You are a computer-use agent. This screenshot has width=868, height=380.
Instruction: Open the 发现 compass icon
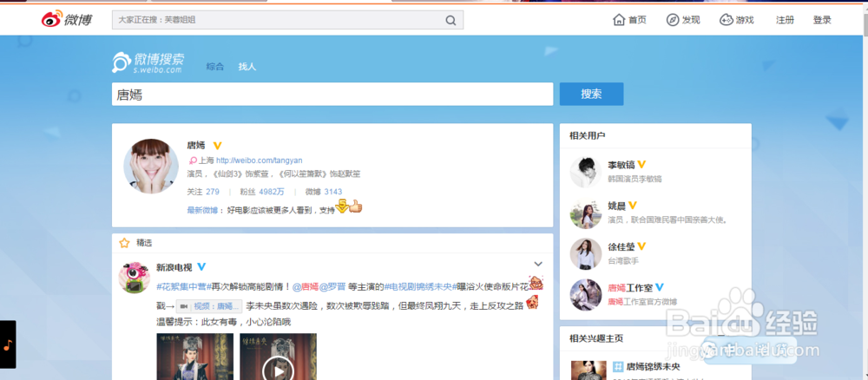[673, 20]
